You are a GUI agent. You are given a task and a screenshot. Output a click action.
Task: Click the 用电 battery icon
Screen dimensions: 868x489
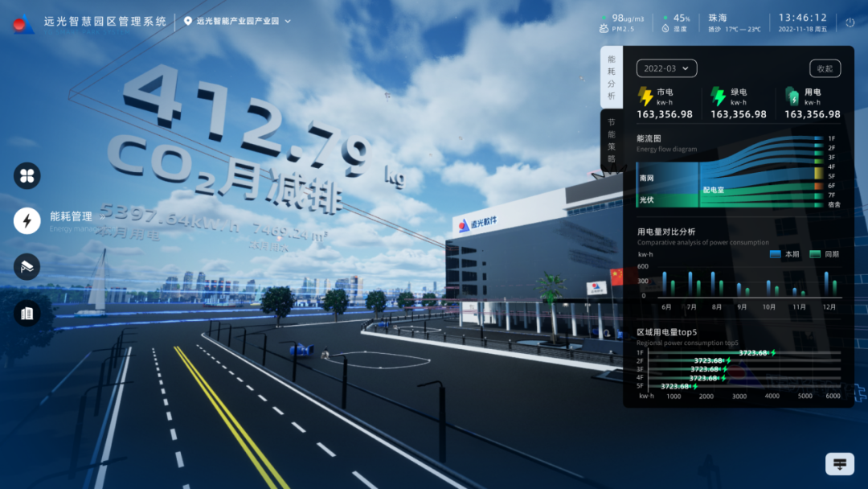click(x=792, y=97)
